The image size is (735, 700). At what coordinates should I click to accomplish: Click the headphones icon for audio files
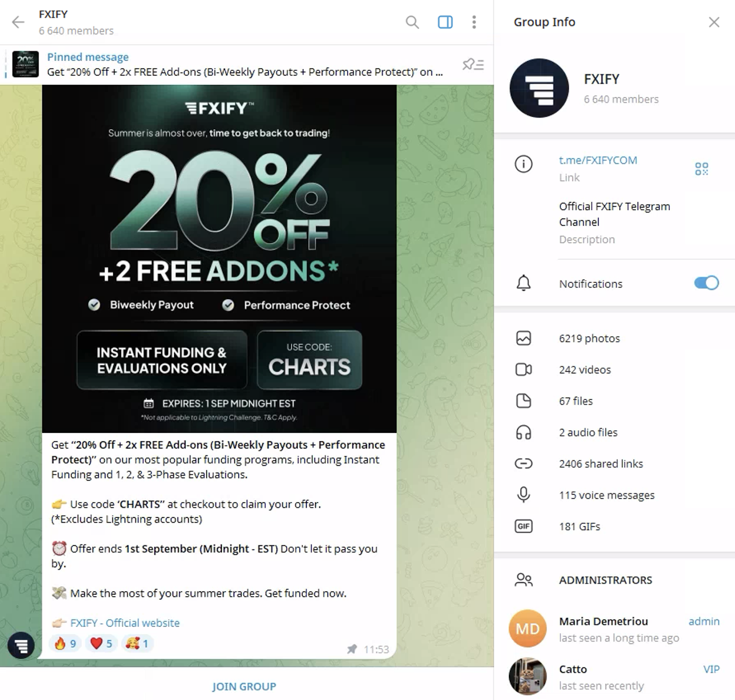pos(524,433)
